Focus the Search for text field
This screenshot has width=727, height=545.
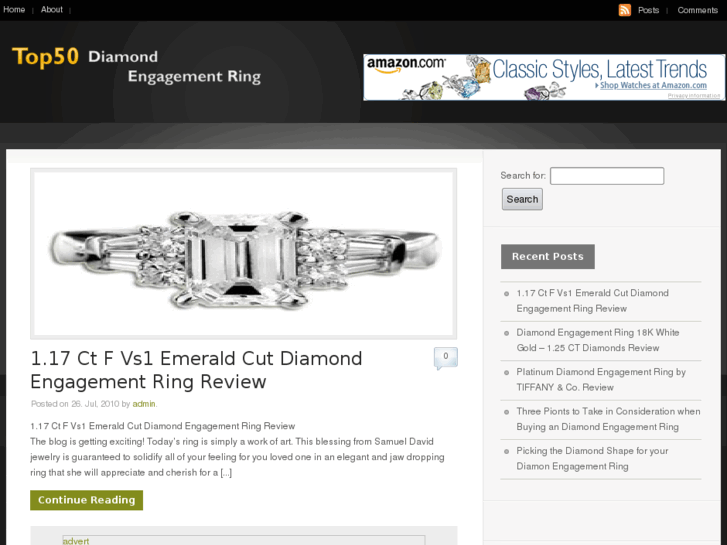607,176
